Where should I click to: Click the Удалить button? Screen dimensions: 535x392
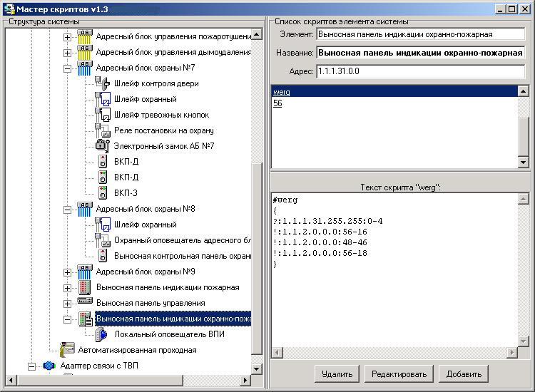pyautogui.click(x=337, y=374)
